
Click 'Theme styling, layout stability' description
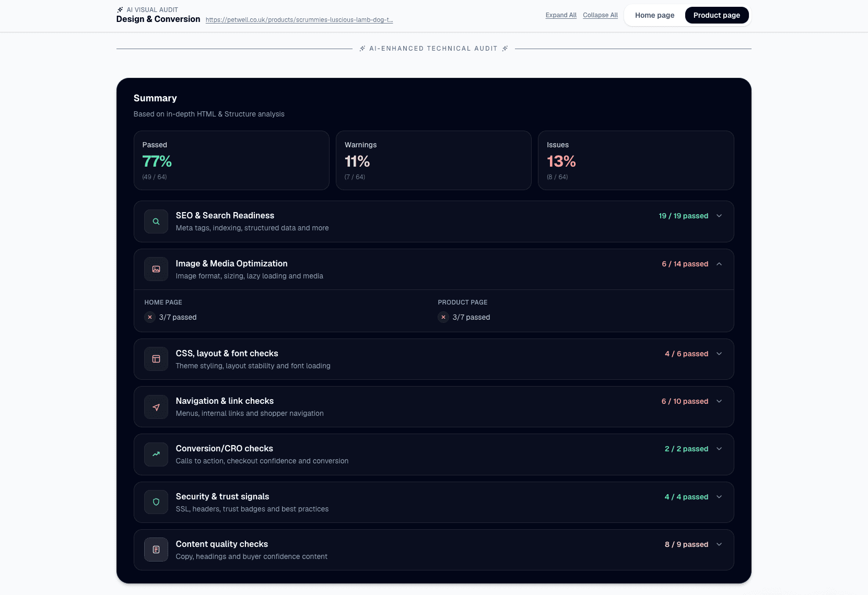coord(253,366)
